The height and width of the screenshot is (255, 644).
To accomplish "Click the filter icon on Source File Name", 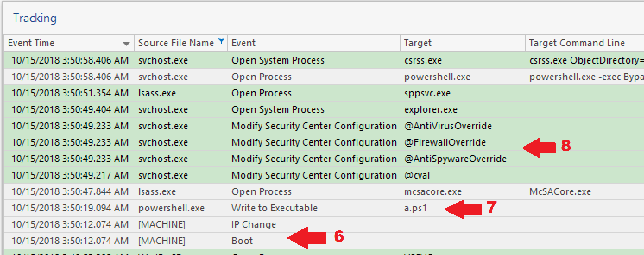I will [221, 41].
